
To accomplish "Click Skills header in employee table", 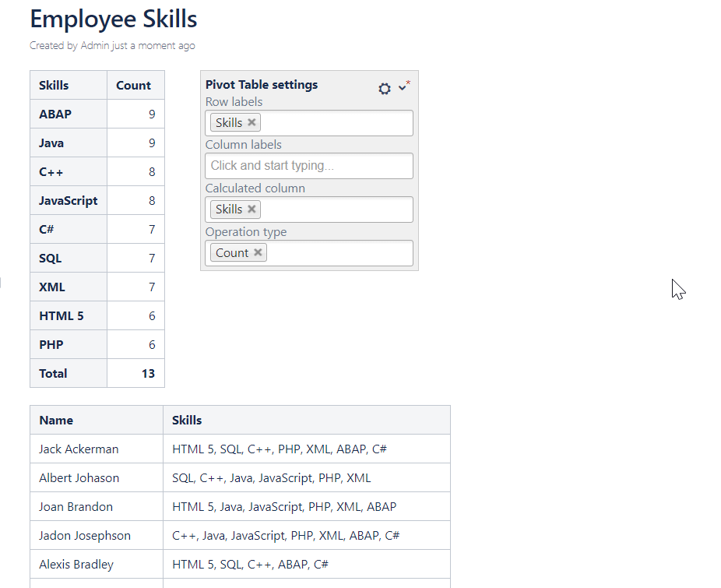I will 187,420.
